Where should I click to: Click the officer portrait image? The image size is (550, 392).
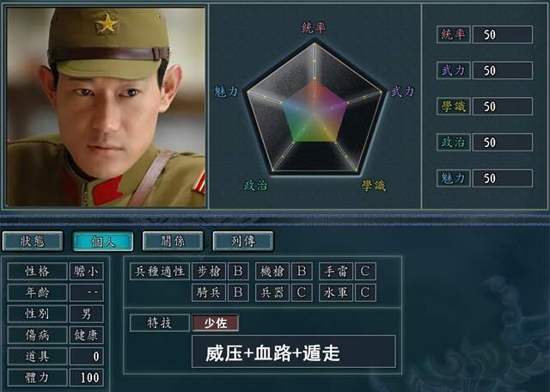click(106, 107)
